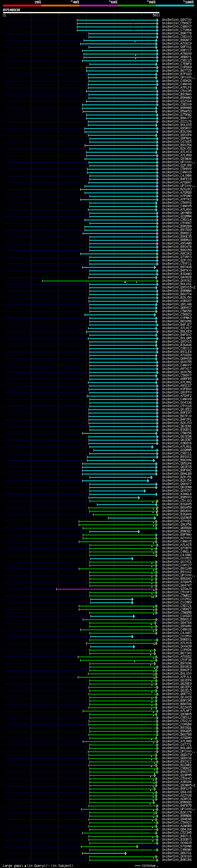Image resolution: width=197 pixels, height=868 pixels.
Task: Click the cyan ~100% color legend segment
Action: 175,6
